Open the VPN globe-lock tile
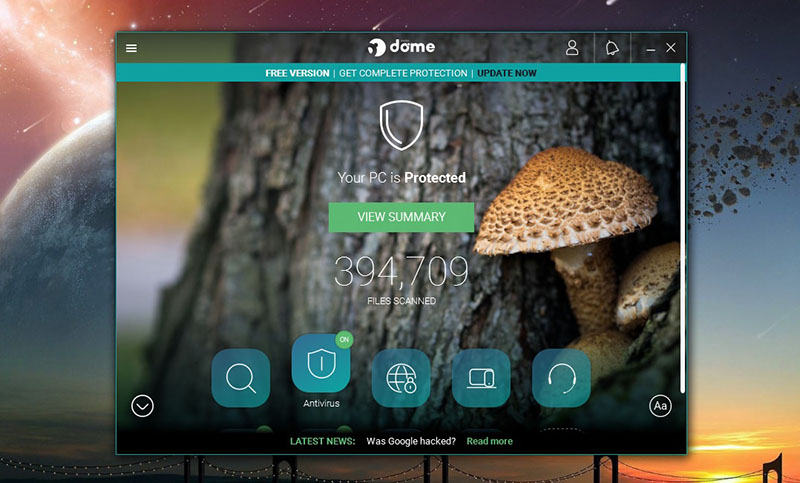Image resolution: width=800 pixels, height=483 pixels. (x=401, y=378)
